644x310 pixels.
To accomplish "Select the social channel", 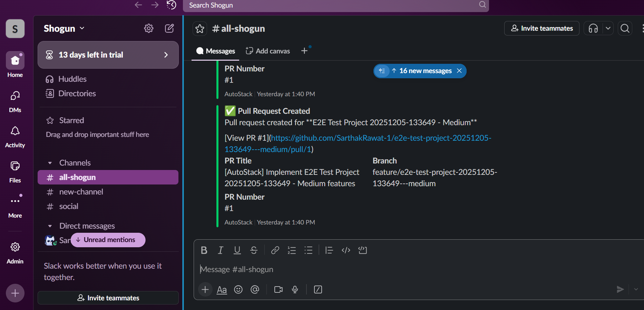I will 108,206.
